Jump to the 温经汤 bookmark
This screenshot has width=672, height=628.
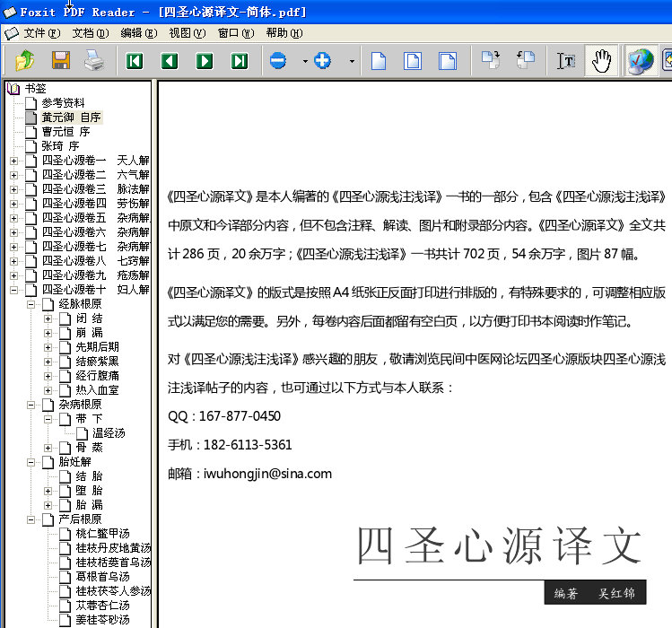tap(109, 433)
